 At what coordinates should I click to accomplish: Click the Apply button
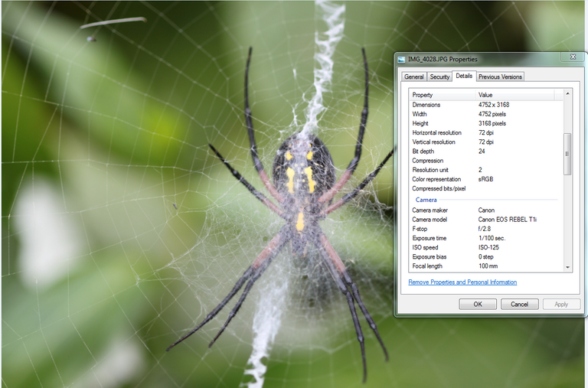[561, 304]
